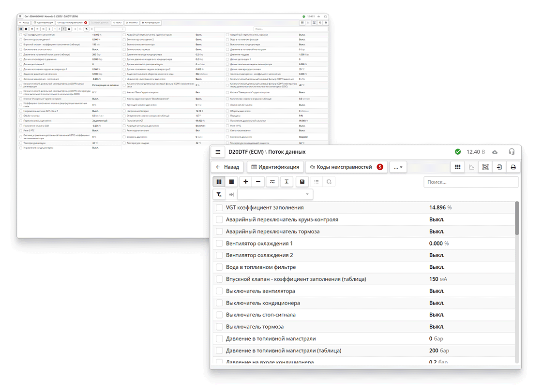The height and width of the screenshot is (392, 543).
Task: Click the headset support icon
Action: tap(512, 152)
